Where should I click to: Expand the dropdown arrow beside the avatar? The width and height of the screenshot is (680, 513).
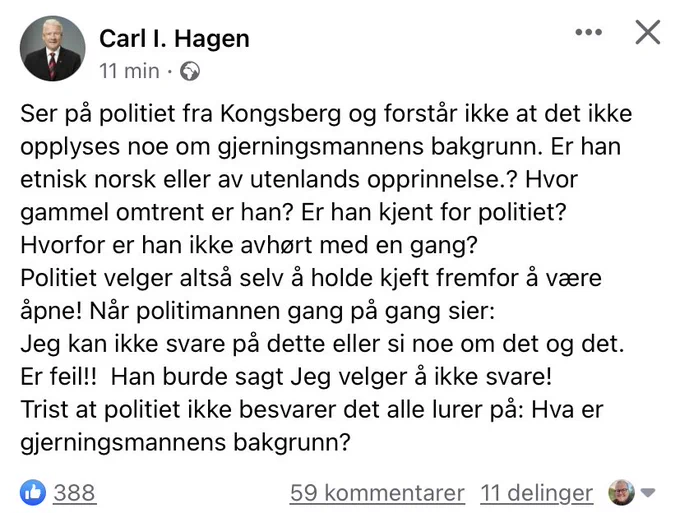coord(648,493)
